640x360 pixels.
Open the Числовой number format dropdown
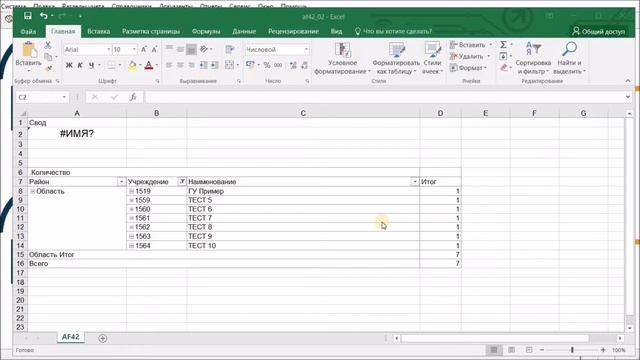coord(306,49)
